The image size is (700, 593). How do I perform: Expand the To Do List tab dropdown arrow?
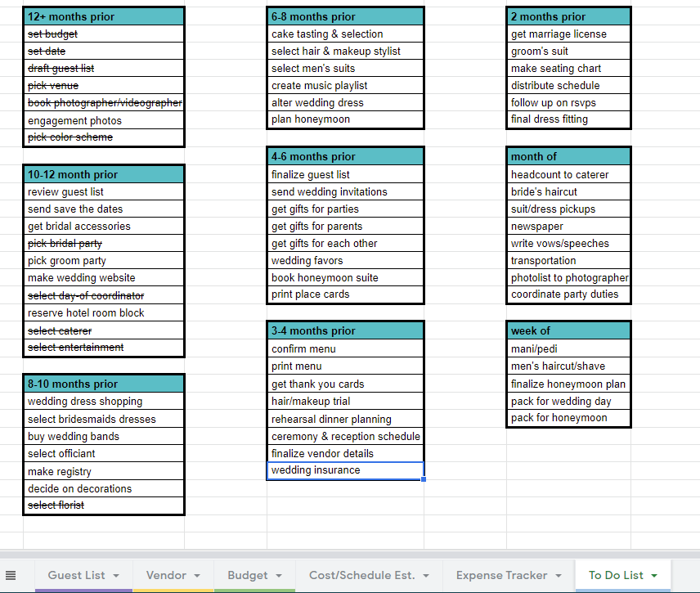[654, 576]
